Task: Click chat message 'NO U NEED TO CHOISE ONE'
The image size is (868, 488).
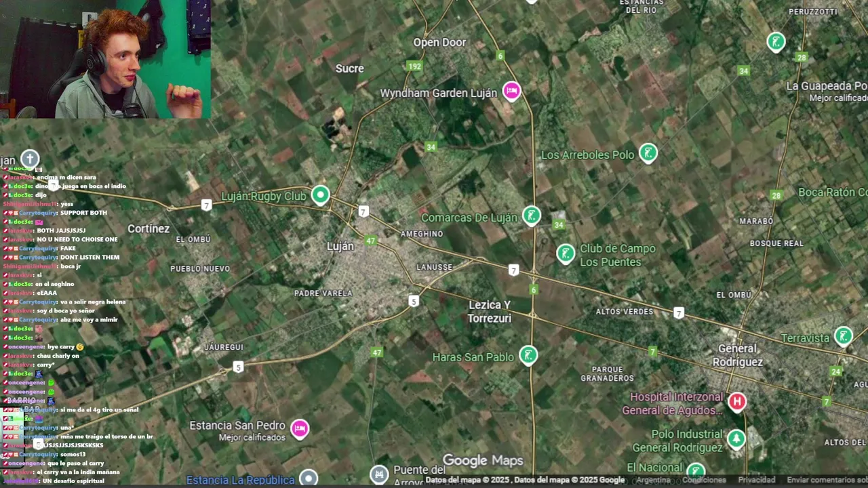Action: (x=77, y=239)
